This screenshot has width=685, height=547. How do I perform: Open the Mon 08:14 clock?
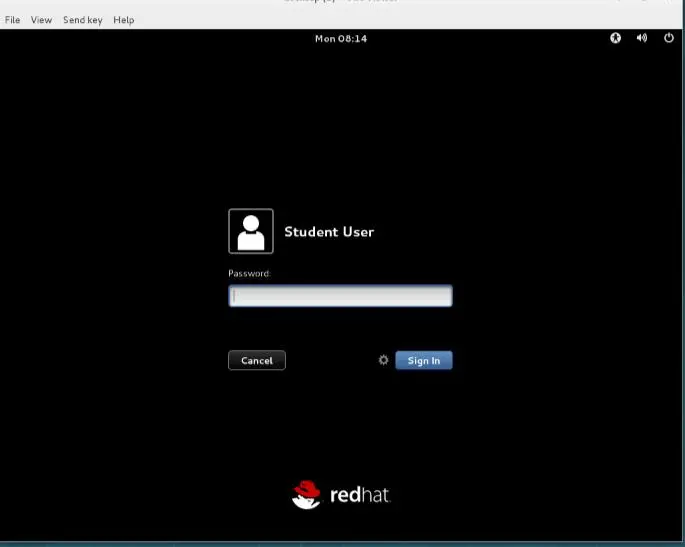click(x=341, y=38)
